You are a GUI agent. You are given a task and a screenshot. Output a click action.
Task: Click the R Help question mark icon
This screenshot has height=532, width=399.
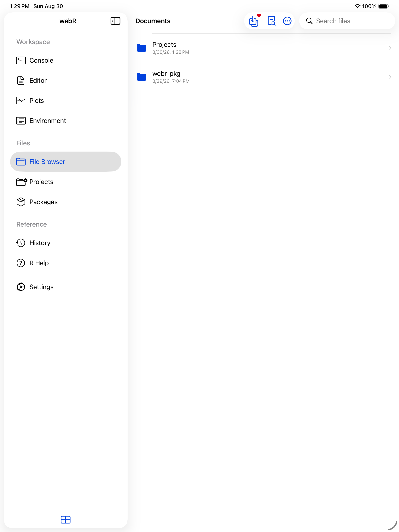pos(21,263)
